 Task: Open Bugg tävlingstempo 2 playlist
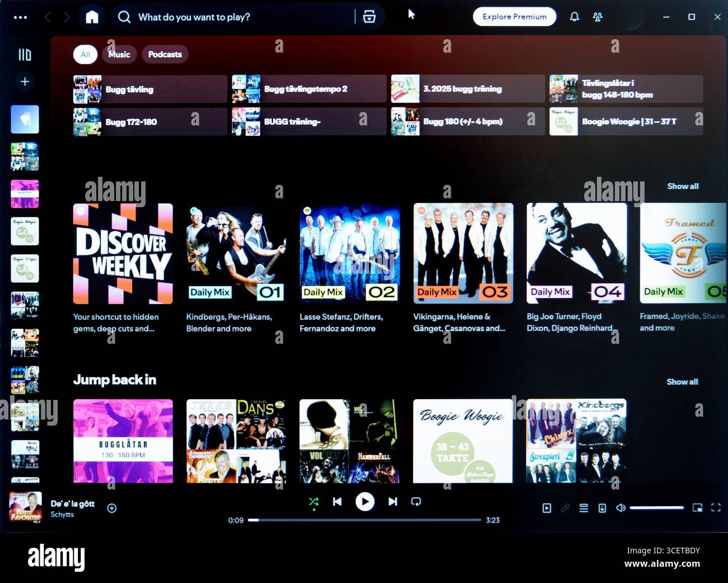click(309, 89)
